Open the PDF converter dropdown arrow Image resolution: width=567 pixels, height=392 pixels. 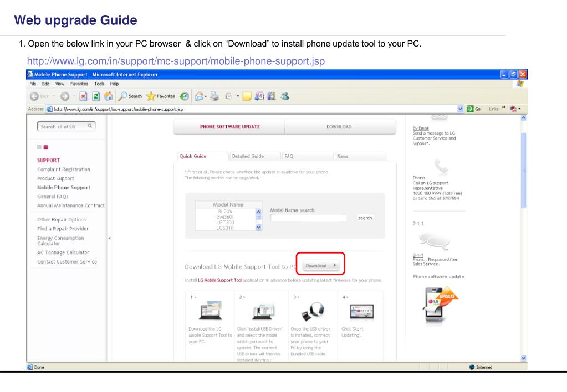pos(520,109)
